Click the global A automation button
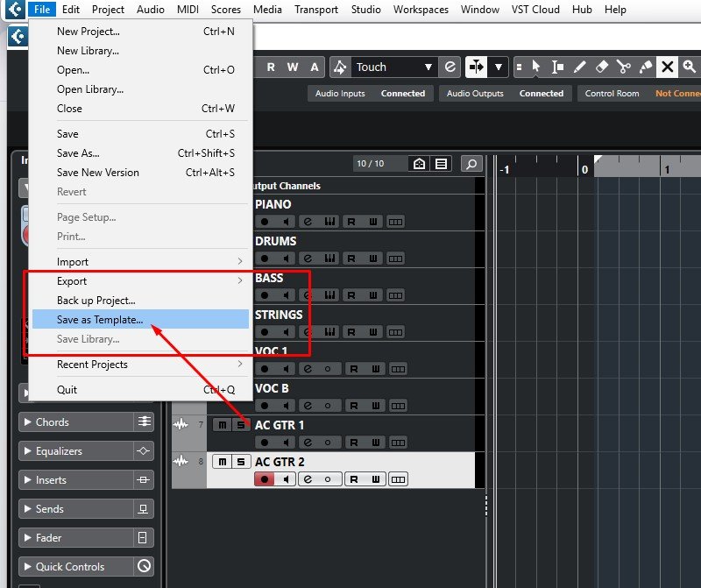 [x=315, y=67]
